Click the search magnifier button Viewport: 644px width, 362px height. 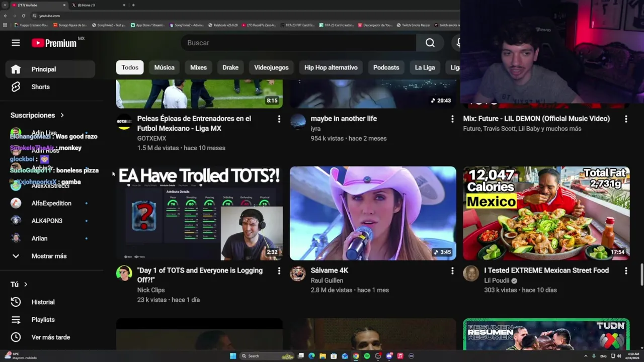430,43
